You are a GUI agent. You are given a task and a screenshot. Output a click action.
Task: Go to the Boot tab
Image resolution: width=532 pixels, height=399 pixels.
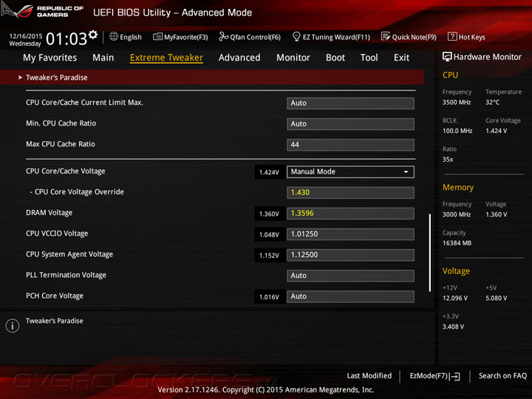[335, 58]
